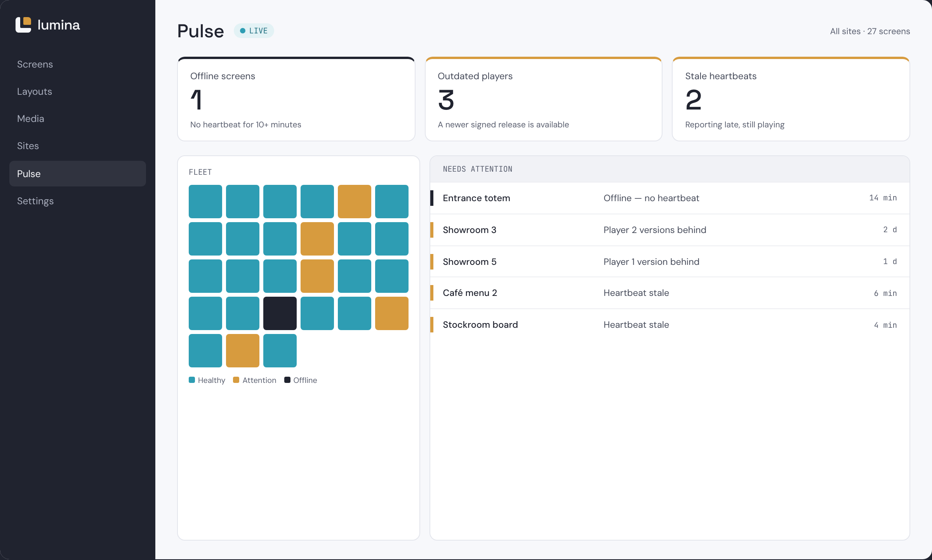The image size is (932, 560).
Task: Click the orange tile in the fourth fleet row
Action: (x=392, y=313)
